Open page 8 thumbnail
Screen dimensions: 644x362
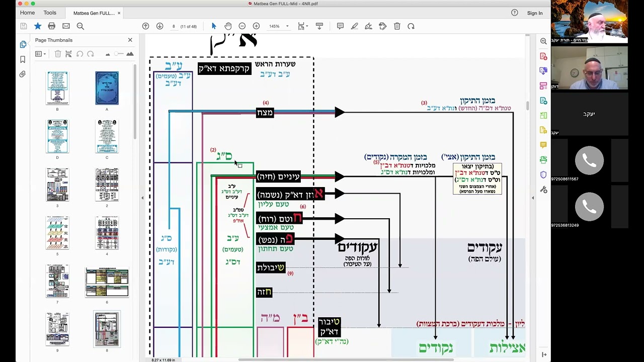click(107, 329)
